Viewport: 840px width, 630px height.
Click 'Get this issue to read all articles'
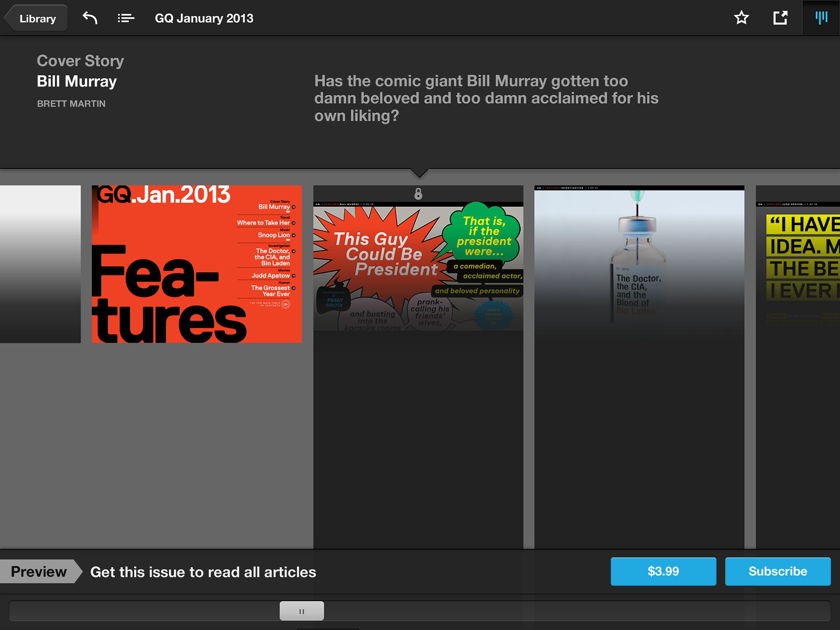tap(203, 572)
